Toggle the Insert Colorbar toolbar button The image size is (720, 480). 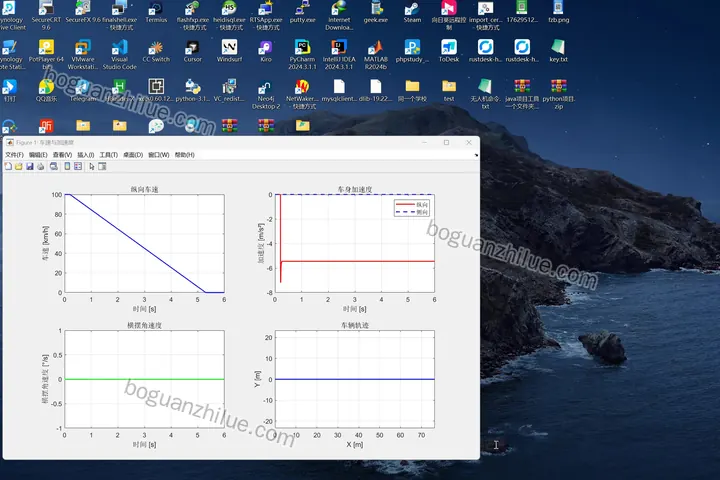tap(67, 166)
